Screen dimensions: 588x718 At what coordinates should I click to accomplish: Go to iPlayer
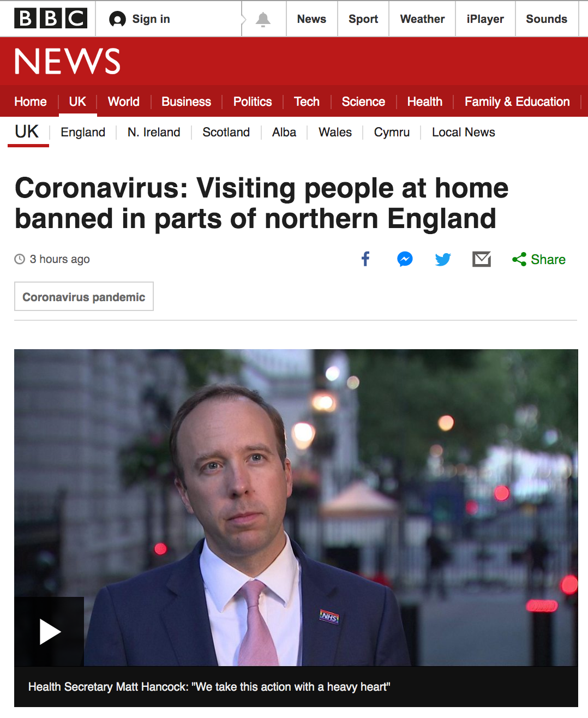click(485, 19)
